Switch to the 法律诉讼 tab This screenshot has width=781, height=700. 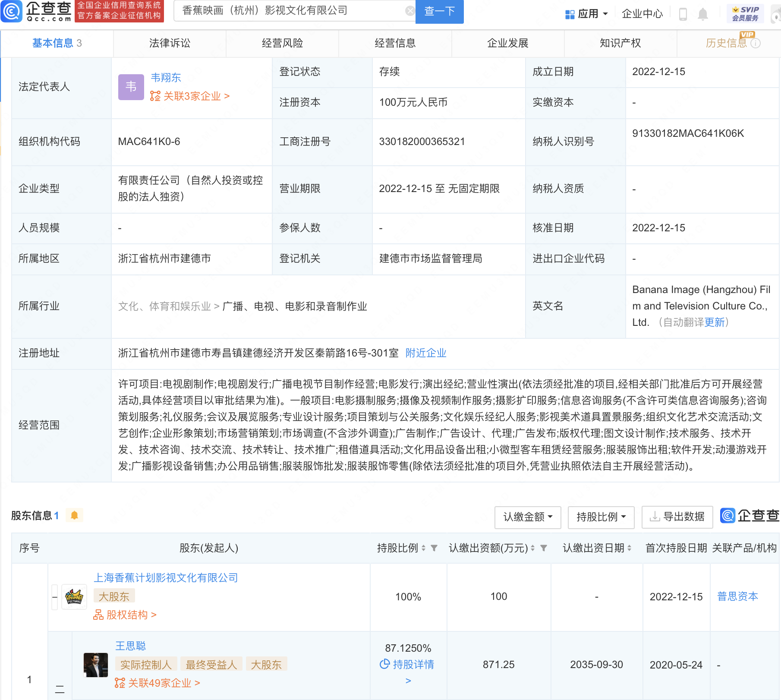170,43
